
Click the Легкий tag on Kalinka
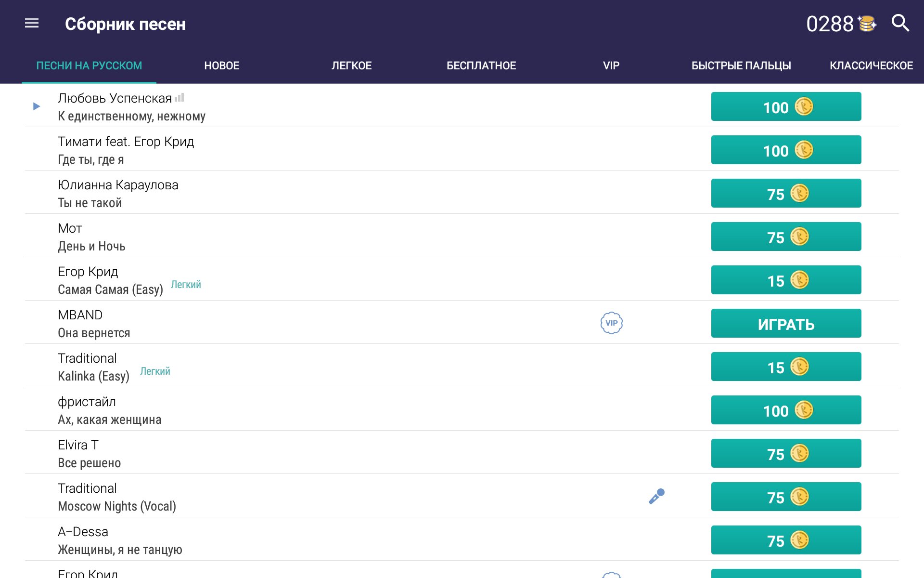click(155, 371)
